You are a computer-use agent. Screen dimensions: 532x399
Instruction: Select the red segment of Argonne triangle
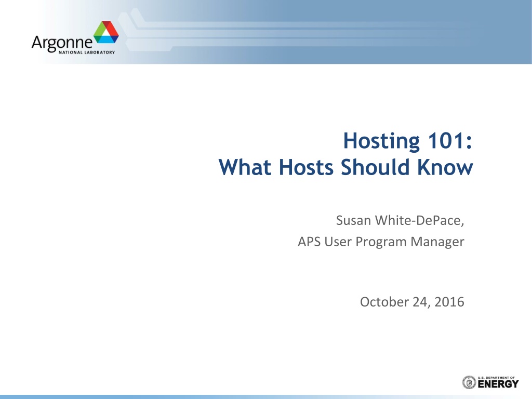113,29
